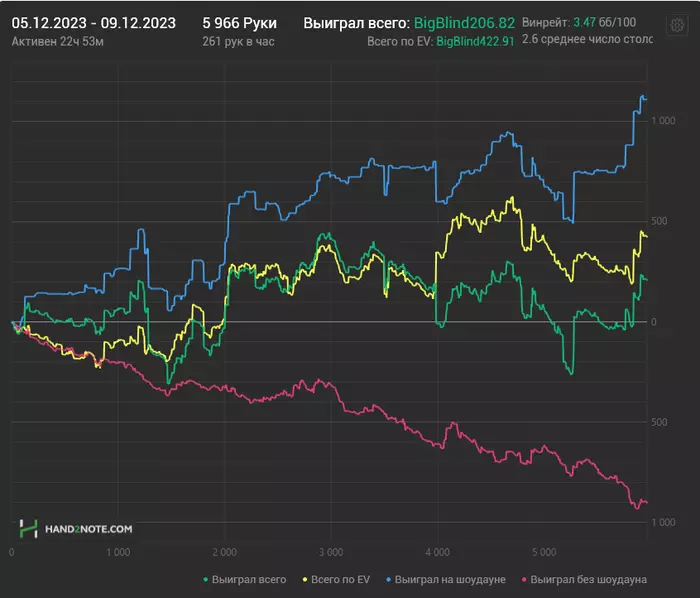Hide the 'Выиграл на шоудауне' line via legend
Screen dimensions: 700x598
click(449, 579)
